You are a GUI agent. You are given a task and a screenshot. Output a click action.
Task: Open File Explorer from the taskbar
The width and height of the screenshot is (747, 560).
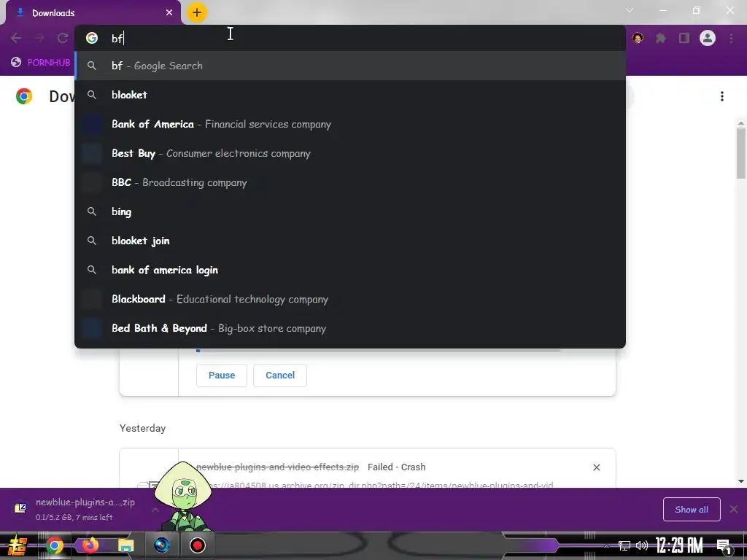125,545
